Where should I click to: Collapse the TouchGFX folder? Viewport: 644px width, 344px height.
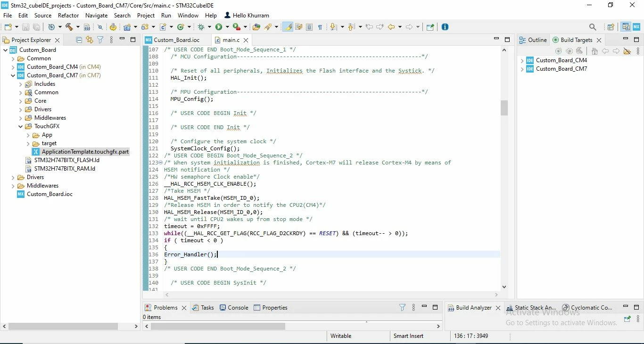click(21, 126)
